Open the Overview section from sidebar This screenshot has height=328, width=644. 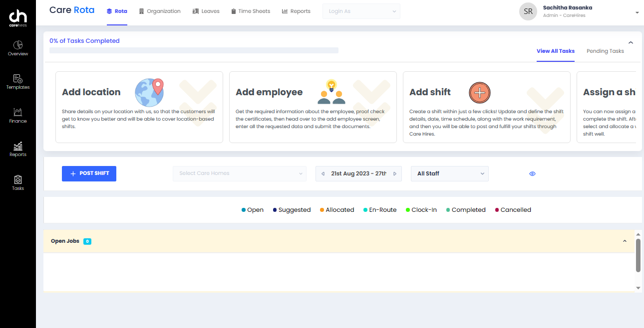tap(17, 47)
